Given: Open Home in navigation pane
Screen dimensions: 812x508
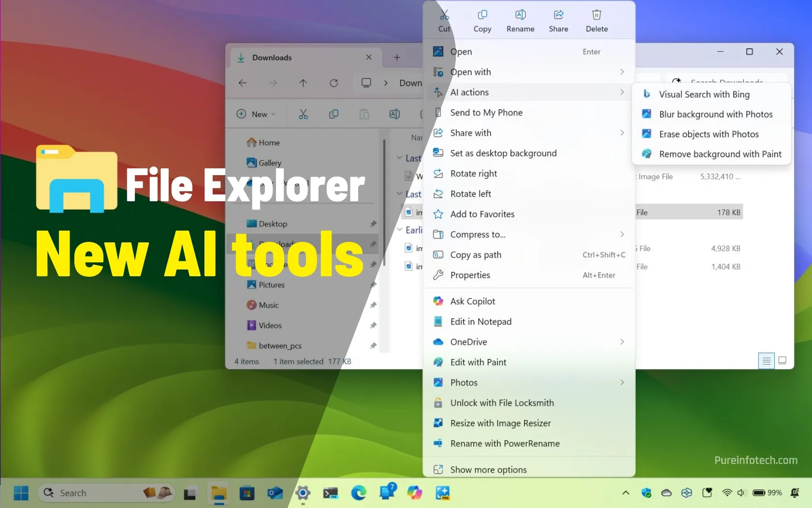Looking at the screenshot, I should pos(263,143).
